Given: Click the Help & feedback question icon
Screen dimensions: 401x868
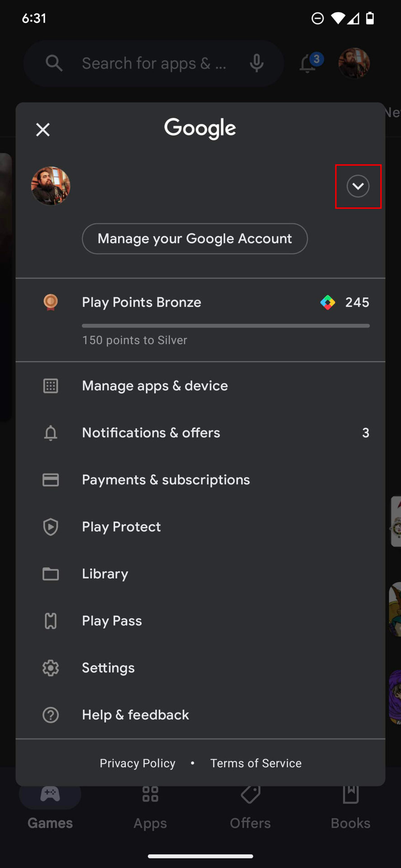Looking at the screenshot, I should (x=51, y=715).
